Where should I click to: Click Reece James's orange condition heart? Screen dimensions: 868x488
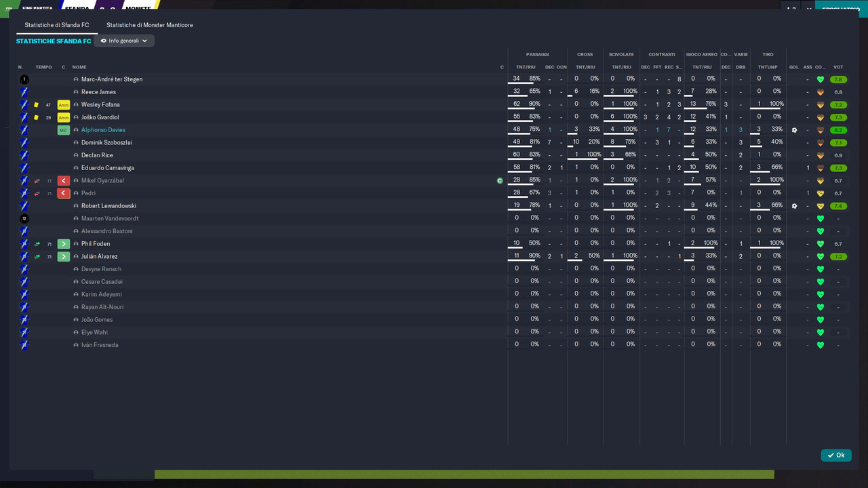[821, 92]
